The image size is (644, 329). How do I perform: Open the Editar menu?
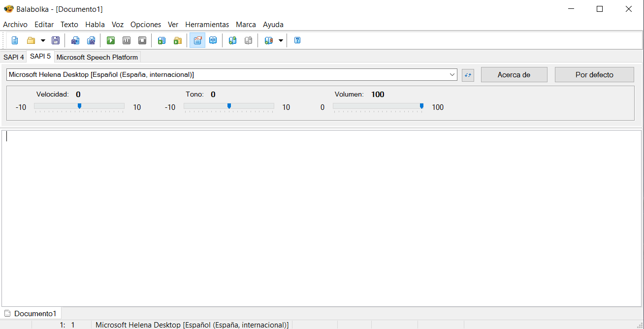[44, 25]
